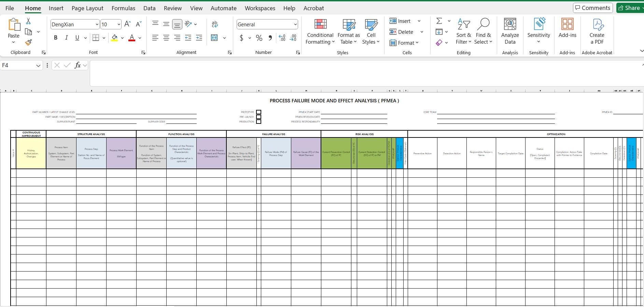Decrease font size with the A-down icon
Screen dimensions: 644x307
tap(138, 24)
